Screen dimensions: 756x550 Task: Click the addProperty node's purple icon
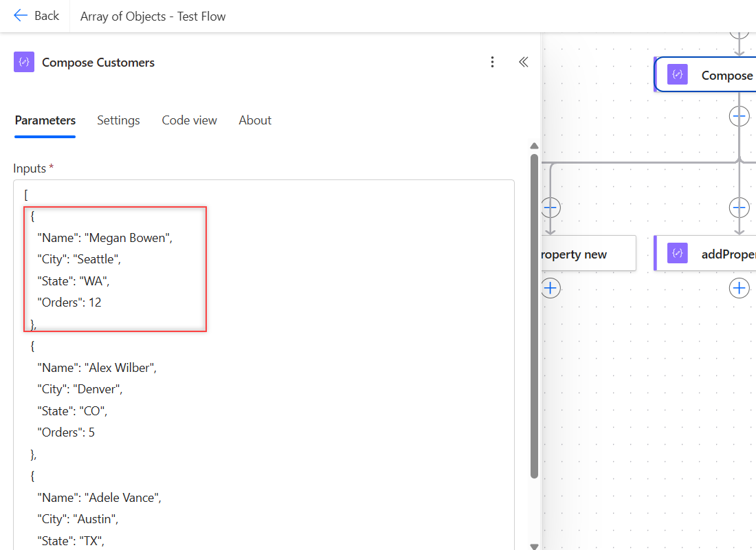(x=678, y=253)
